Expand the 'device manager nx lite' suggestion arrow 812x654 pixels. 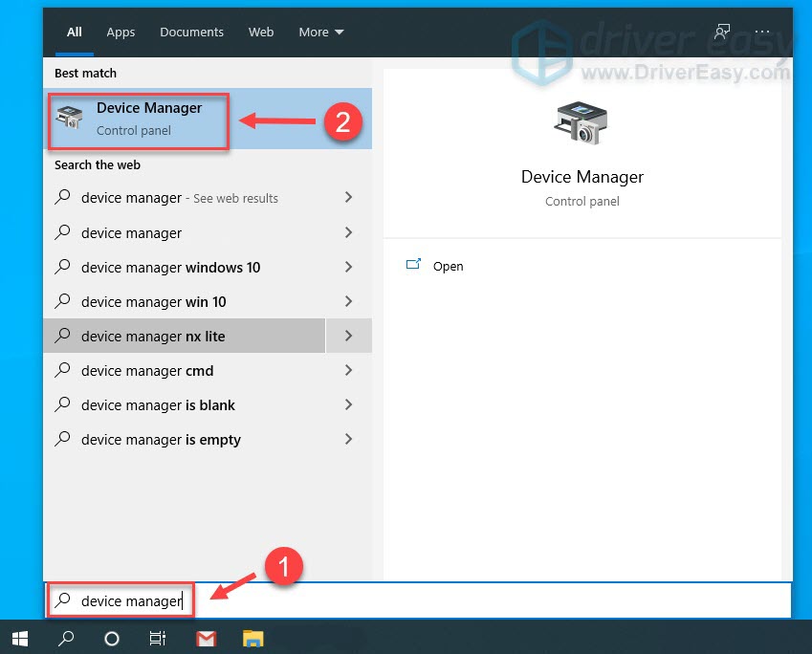click(348, 337)
